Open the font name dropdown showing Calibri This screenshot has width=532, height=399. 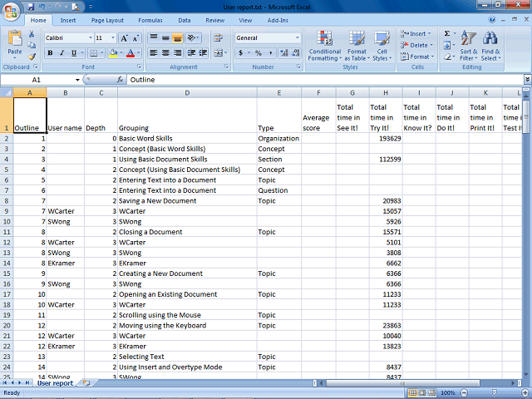69,37
